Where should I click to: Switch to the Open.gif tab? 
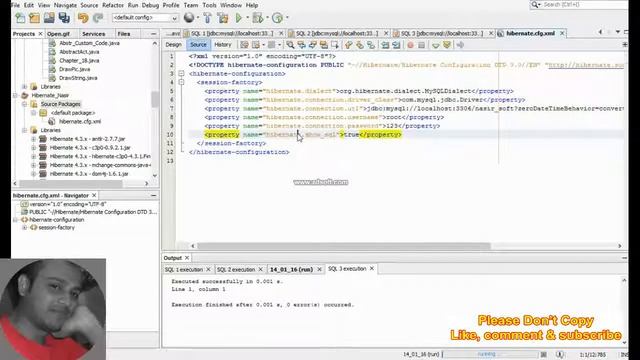(58, 34)
